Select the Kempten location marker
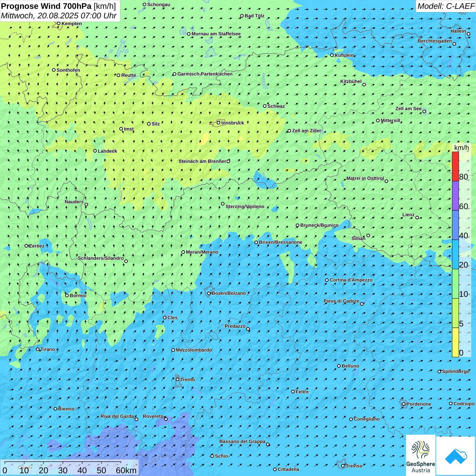 [58, 24]
